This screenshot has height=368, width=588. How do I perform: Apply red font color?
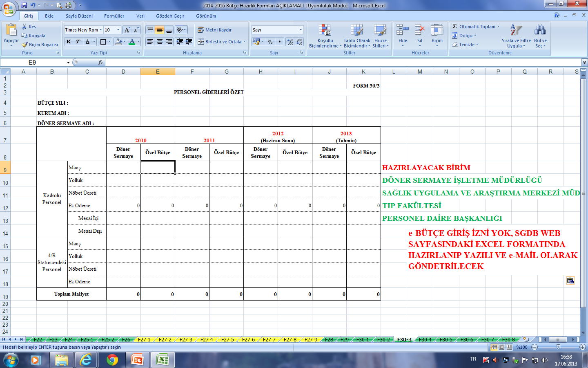(132, 42)
